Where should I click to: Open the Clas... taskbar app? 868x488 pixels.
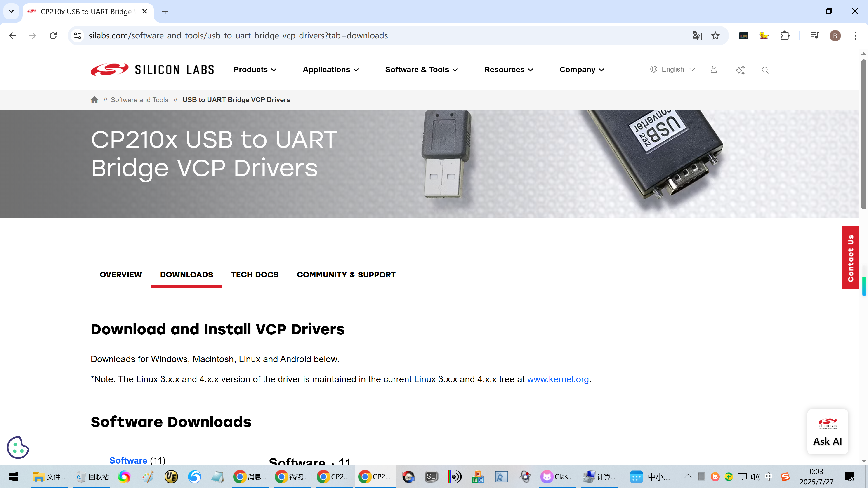557,476
